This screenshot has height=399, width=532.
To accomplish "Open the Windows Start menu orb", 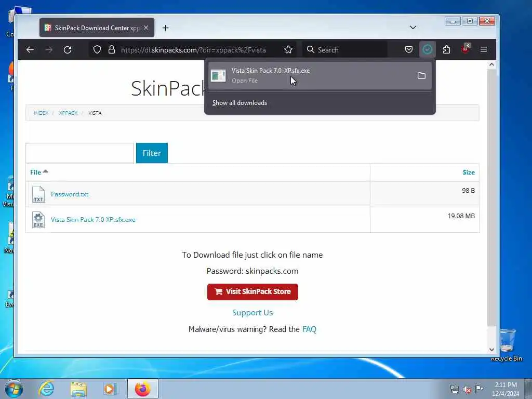I will [14, 389].
